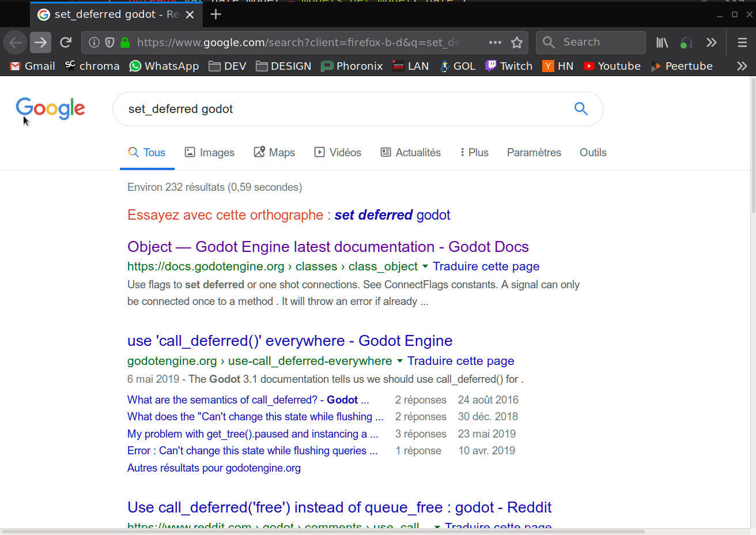Switch to the Images results tab
This screenshot has width=756, height=535.
click(210, 152)
